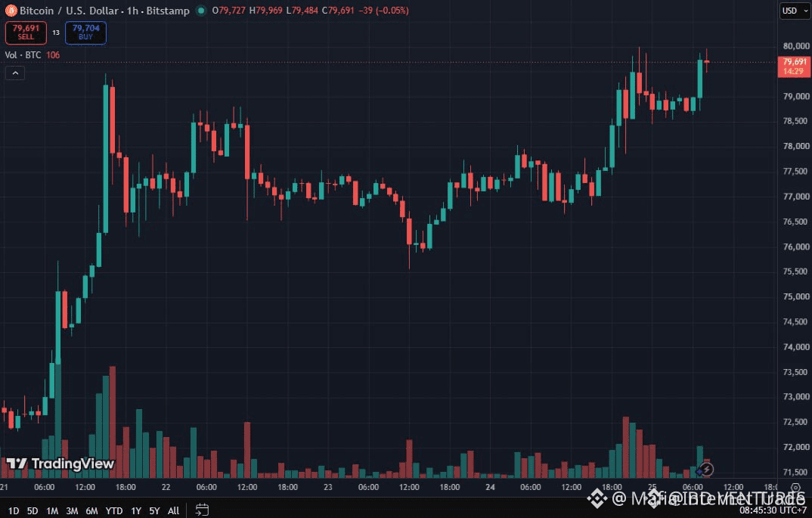This screenshot has height=518, width=812.
Task: Click the lightning bolt icon on the volume bars
Action: coord(706,470)
